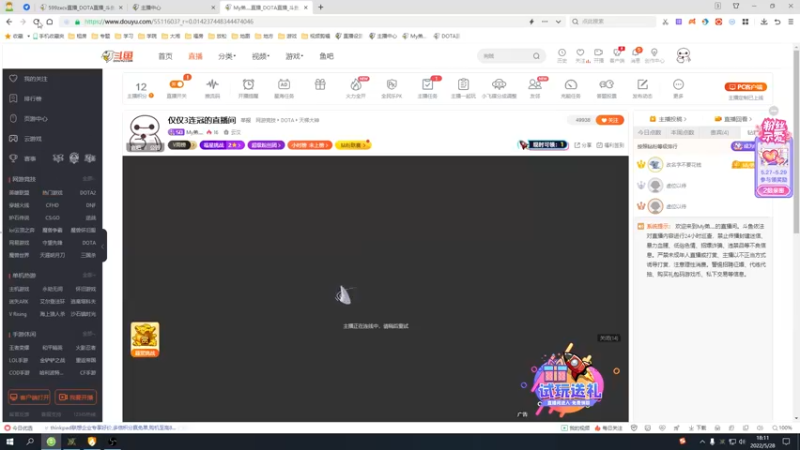Open 主播投稿 link in right panel

[668, 119]
